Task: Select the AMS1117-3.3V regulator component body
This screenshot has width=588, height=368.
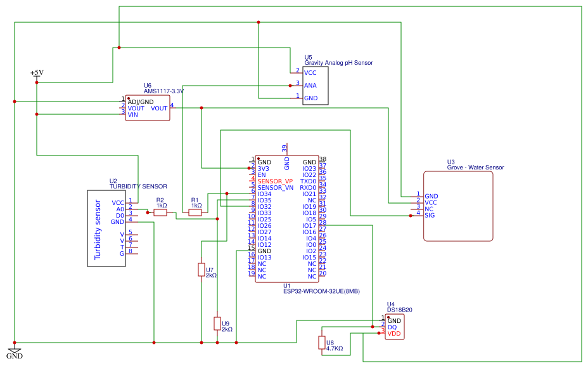Action: pos(148,108)
